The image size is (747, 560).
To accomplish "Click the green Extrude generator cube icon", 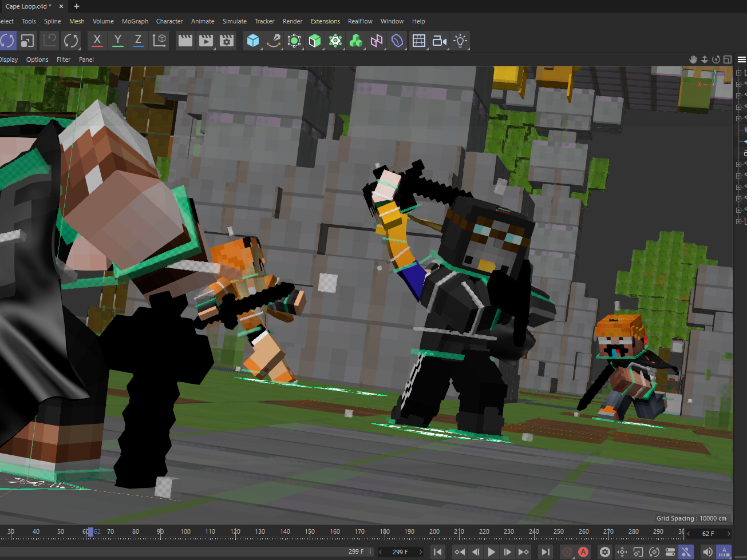I will (315, 41).
